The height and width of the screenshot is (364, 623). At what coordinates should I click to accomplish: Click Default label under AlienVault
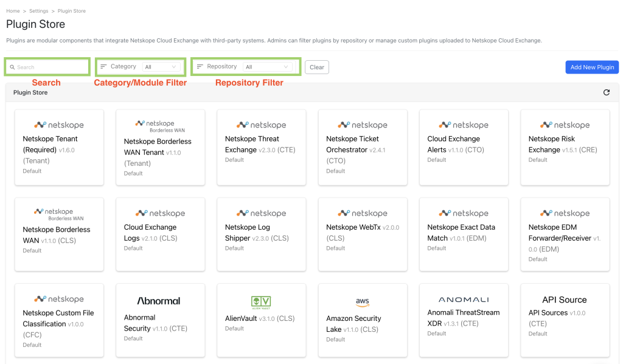pyautogui.click(x=234, y=329)
